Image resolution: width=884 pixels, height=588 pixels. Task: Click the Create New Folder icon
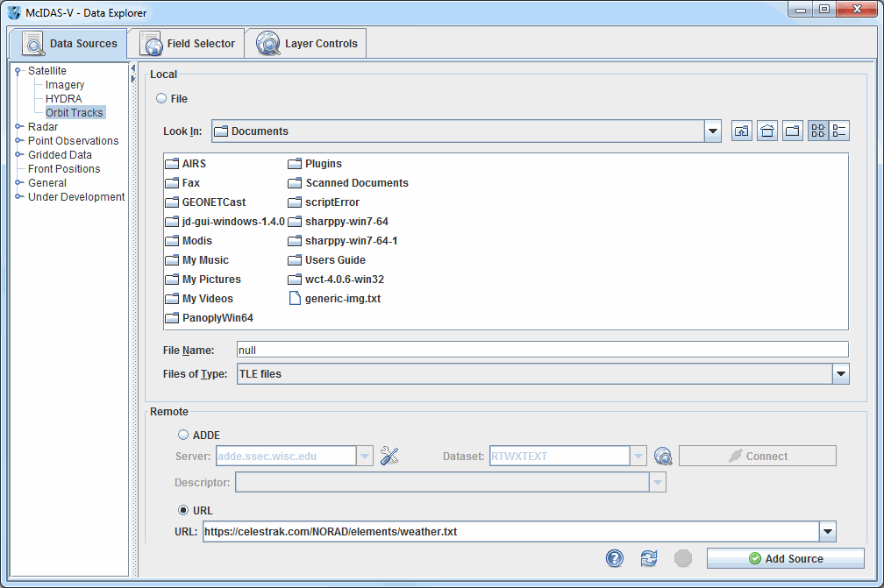click(x=793, y=131)
